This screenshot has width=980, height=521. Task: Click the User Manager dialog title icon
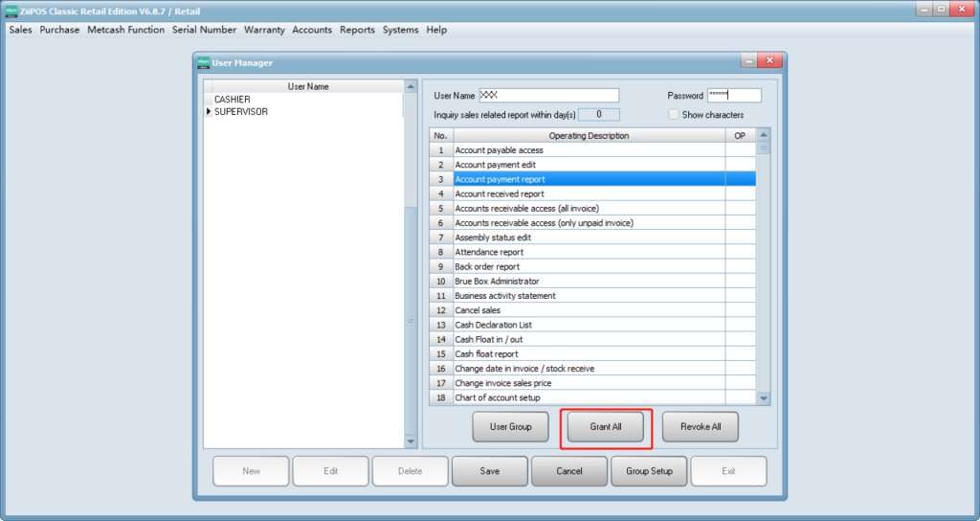tap(203, 62)
